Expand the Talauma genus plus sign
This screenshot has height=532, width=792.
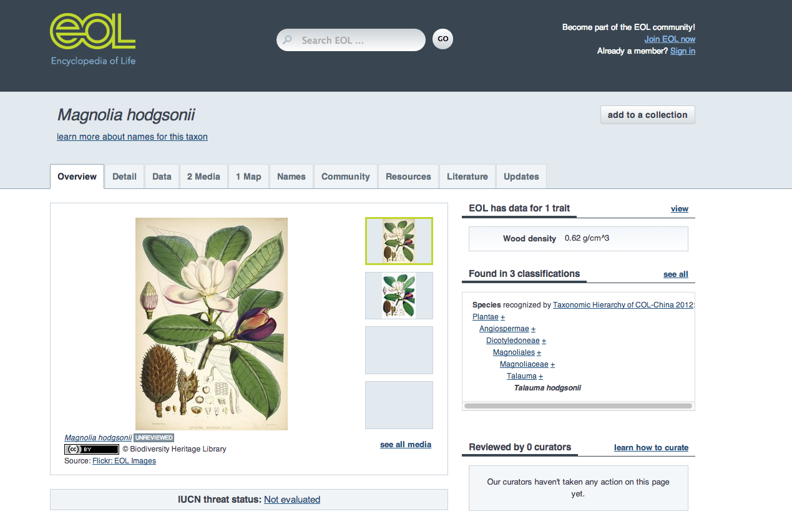pos(540,377)
